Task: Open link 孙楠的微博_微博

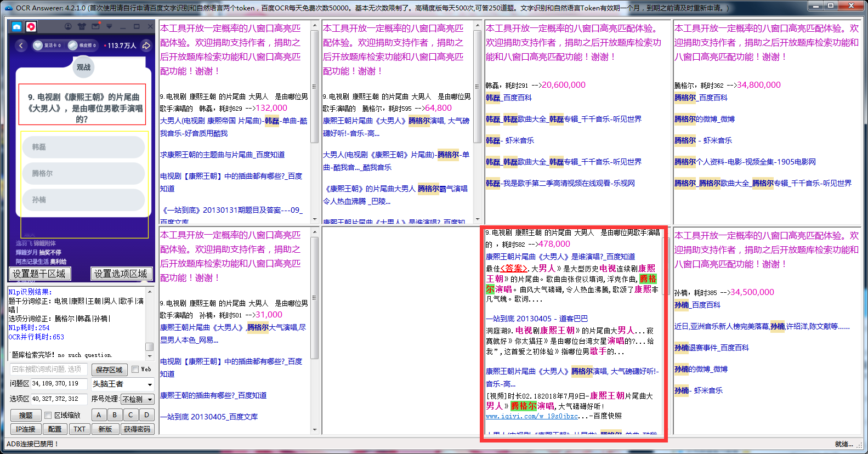Action: click(x=701, y=369)
